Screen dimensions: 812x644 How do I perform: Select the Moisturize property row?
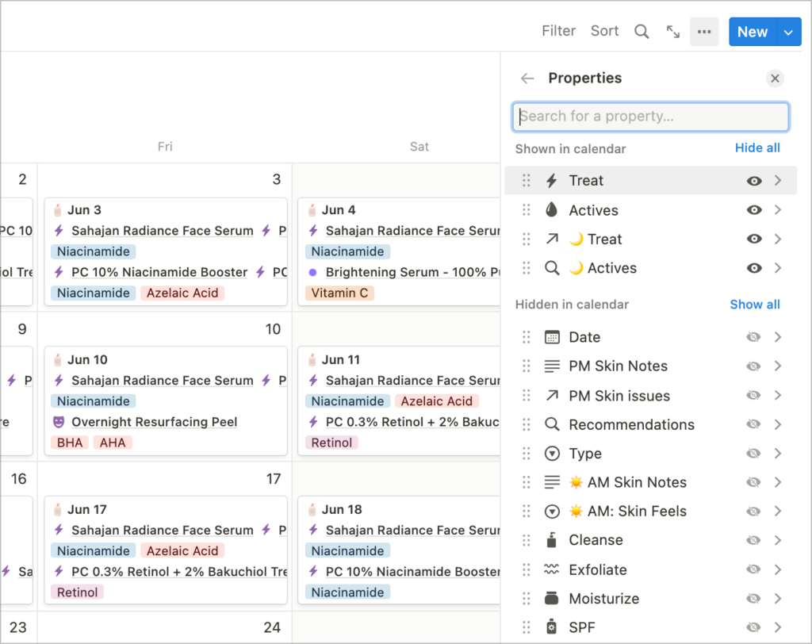(x=651, y=599)
